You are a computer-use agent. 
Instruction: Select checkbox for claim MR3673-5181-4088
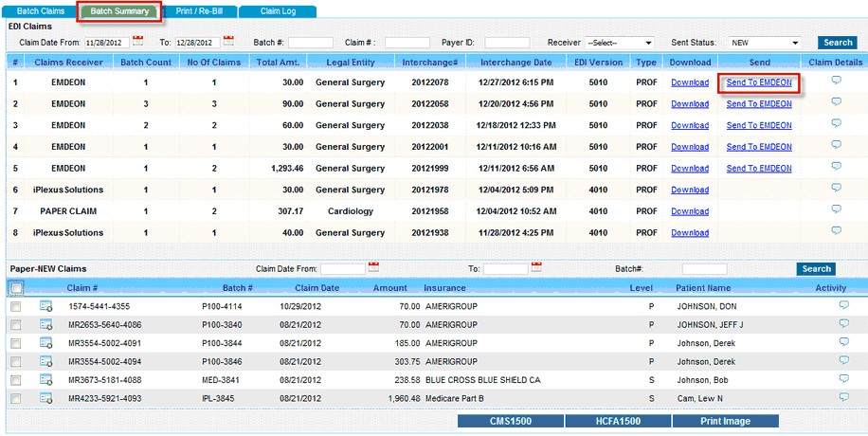click(x=16, y=380)
